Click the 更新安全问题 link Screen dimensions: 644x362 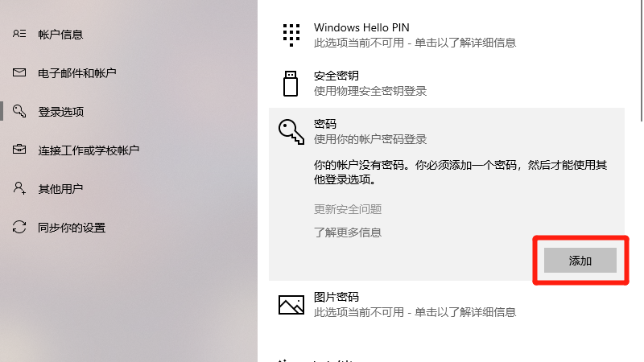coord(348,209)
